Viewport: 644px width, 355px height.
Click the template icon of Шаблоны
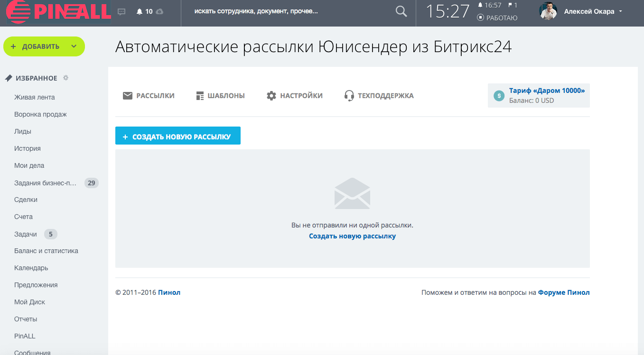200,96
